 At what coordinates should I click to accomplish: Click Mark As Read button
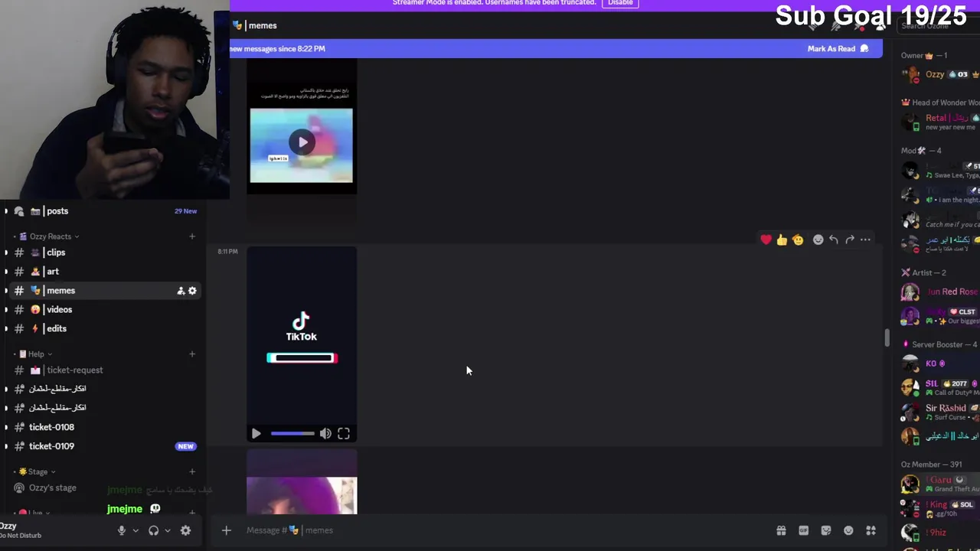838,48
